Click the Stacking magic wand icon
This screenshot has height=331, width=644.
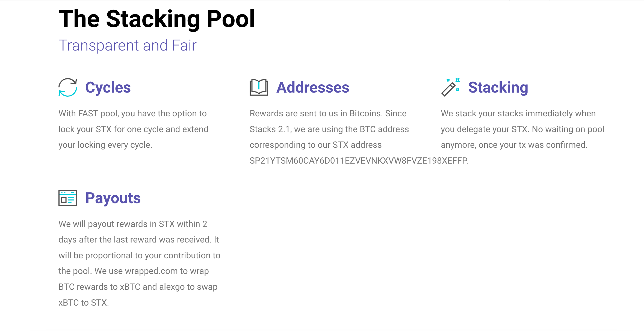(x=450, y=87)
